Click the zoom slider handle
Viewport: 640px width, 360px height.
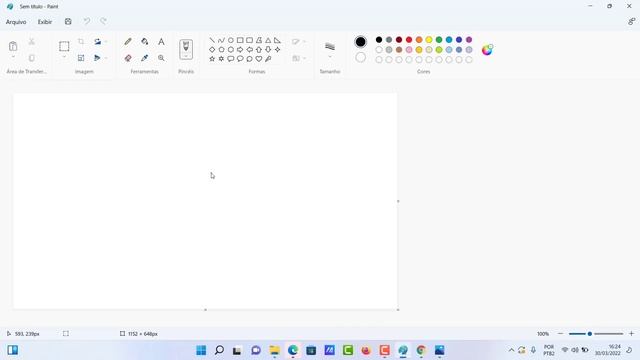coord(590,334)
